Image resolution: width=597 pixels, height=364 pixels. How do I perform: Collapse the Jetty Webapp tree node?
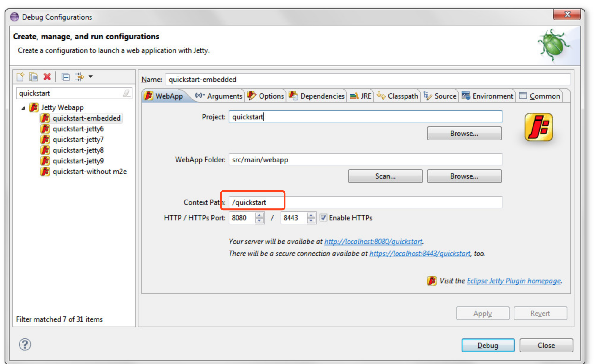[x=23, y=108]
